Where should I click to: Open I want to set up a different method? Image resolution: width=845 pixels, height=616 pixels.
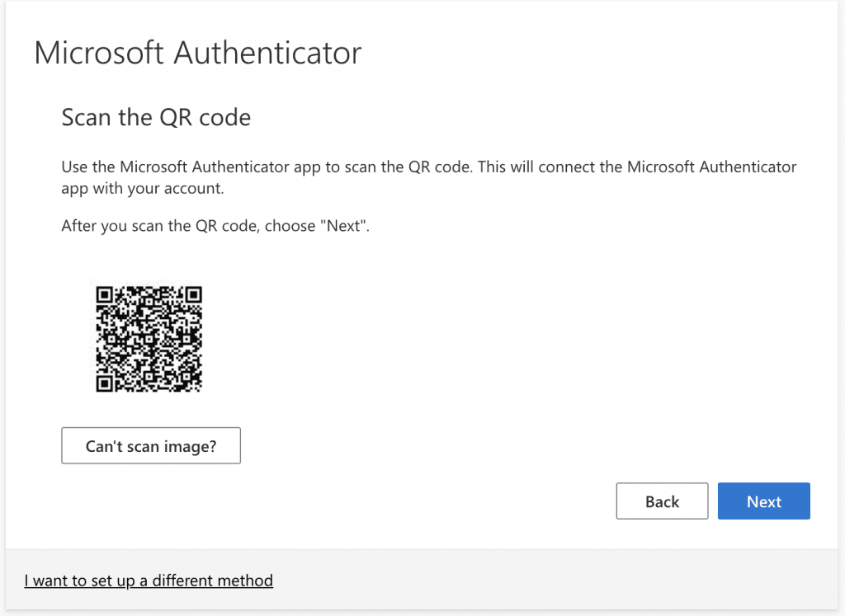coord(149,581)
